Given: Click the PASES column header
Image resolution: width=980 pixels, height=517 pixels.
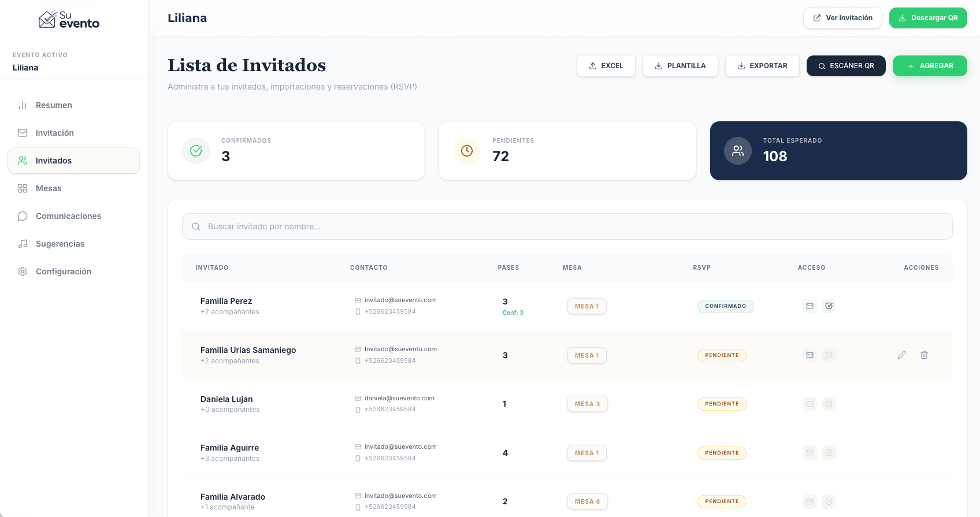Looking at the screenshot, I should pos(508,267).
